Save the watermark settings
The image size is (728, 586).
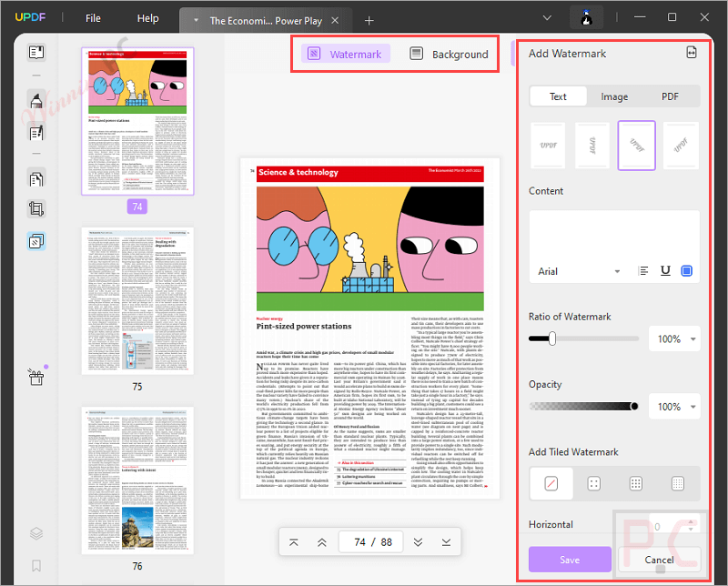[x=570, y=560]
